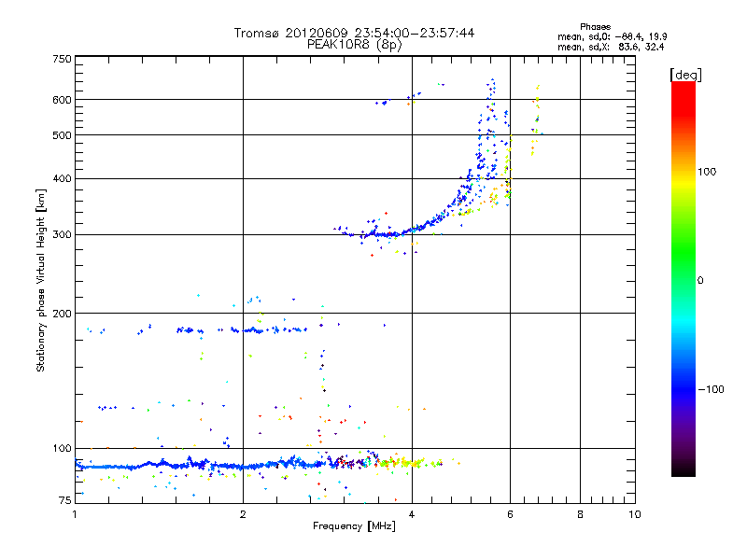Screen dimensions: 747x560
Task: Click the x-axis label '2'
Action: click(243, 514)
